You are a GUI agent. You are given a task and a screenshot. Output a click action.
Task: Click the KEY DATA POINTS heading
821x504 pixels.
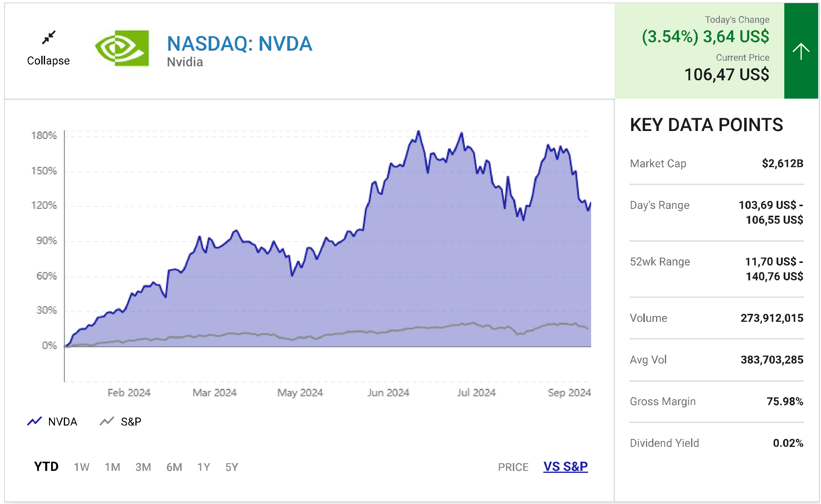click(x=706, y=125)
